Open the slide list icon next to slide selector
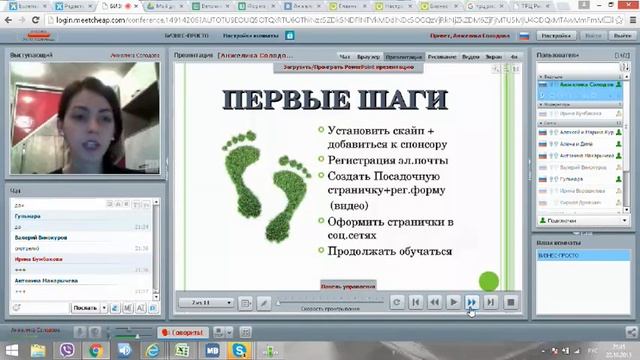Screen dimensions: 640x360 click(x=245, y=303)
